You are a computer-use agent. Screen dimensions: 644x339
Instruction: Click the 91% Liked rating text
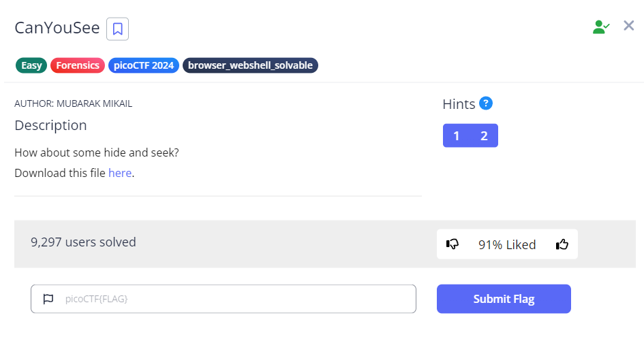507,244
